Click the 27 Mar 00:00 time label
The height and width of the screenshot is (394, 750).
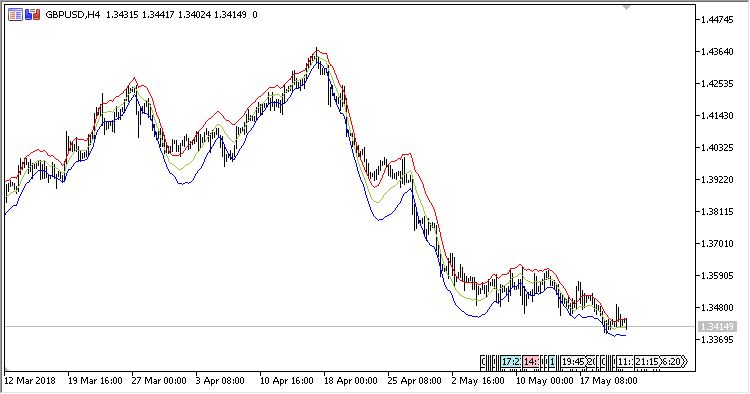click(x=159, y=381)
